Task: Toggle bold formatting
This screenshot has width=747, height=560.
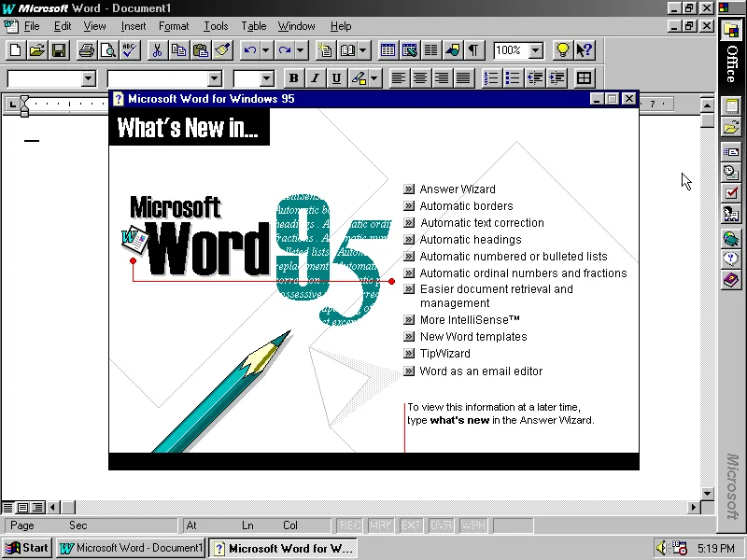Action: coord(293,77)
